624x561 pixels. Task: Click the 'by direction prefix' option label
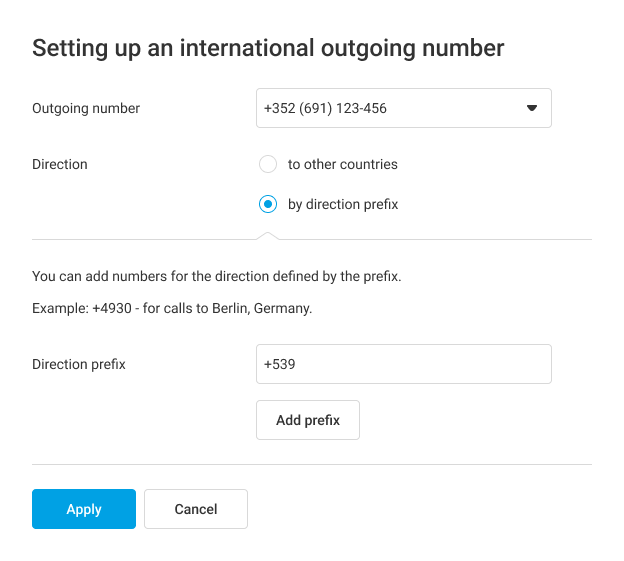tap(343, 204)
